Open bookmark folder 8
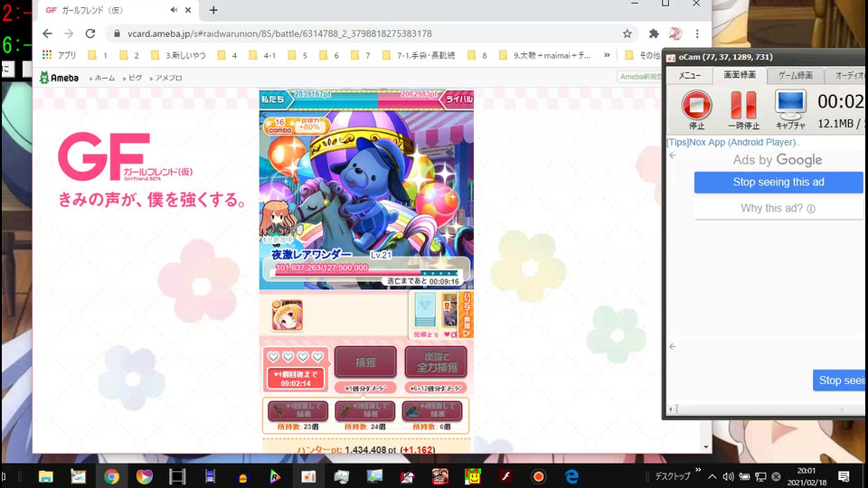 (477, 55)
